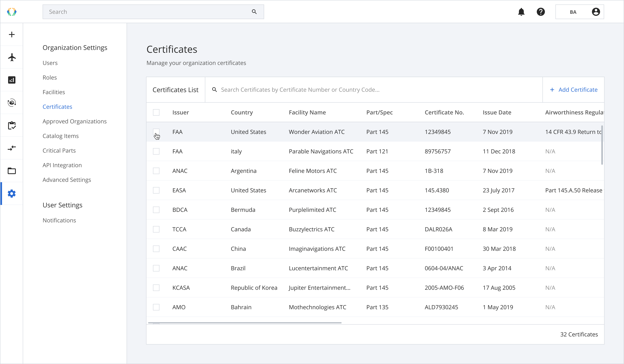Click Part 145.A.50 Release regulation cell
624x364 pixels.
click(x=575, y=190)
